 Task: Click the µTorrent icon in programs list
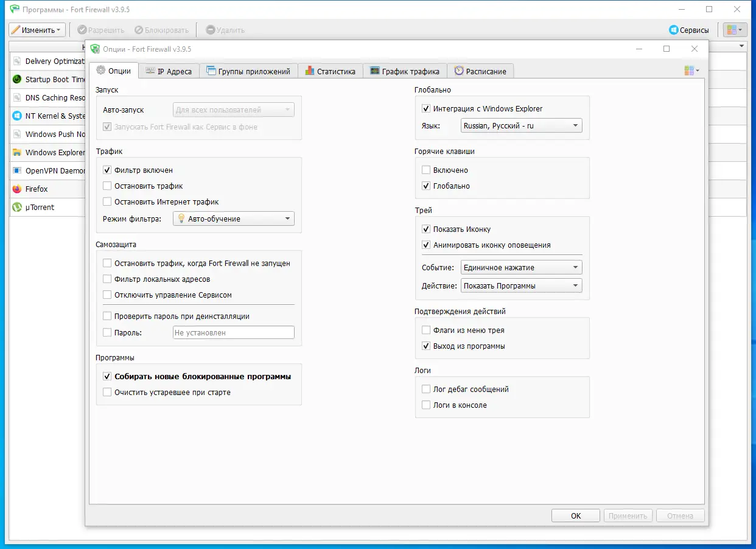click(x=16, y=207)
